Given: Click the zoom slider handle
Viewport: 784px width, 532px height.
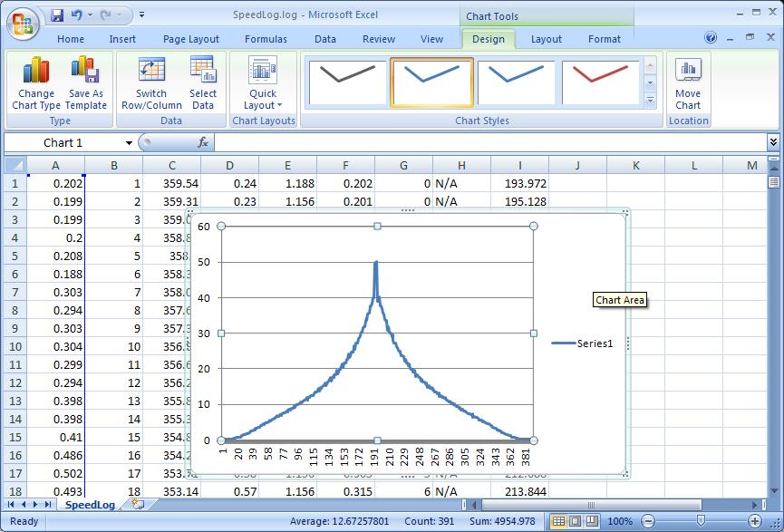Looking at the screenshot, I should (701, 521).
